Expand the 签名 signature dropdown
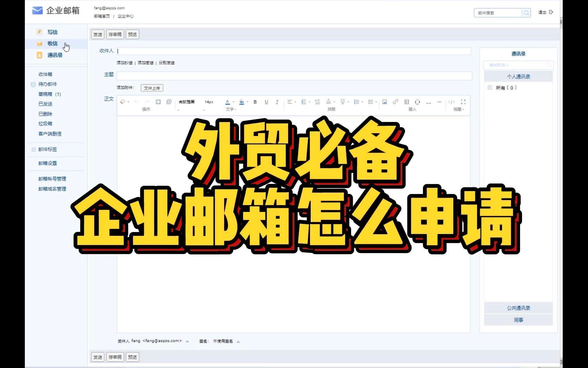The width and height of the screenshot is (588, 368). 238,340
